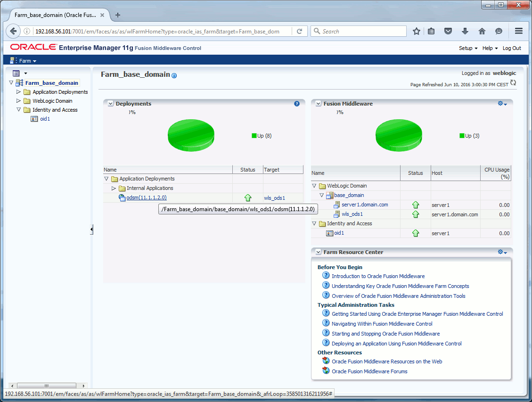532x402 pixels.
Task: Open Oracle Fusion Middleware Resources on the Web
Action: pyautogui.click(x=387, y=361)
